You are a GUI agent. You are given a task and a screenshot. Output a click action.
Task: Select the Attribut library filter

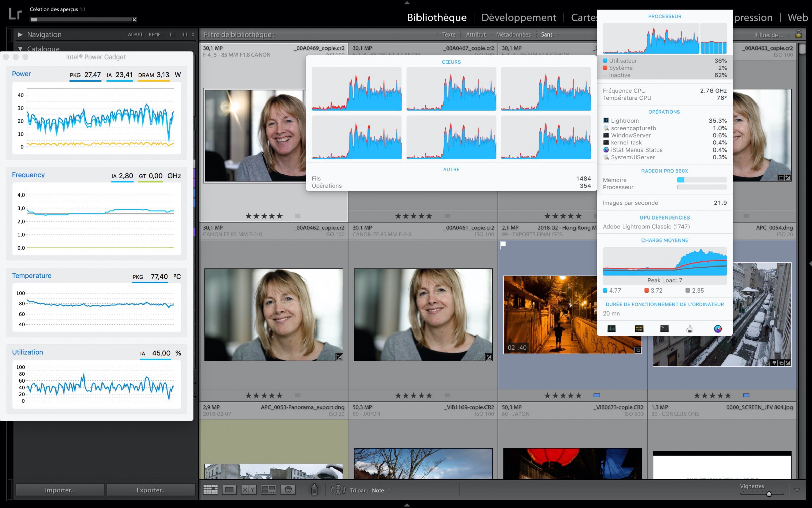pos(476,34)
